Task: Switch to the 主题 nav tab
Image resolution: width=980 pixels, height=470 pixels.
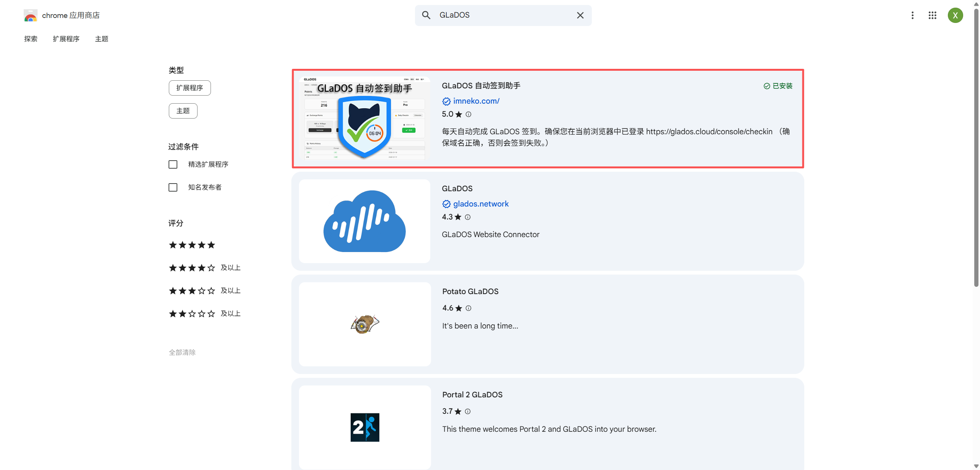Action: [101, 39]
